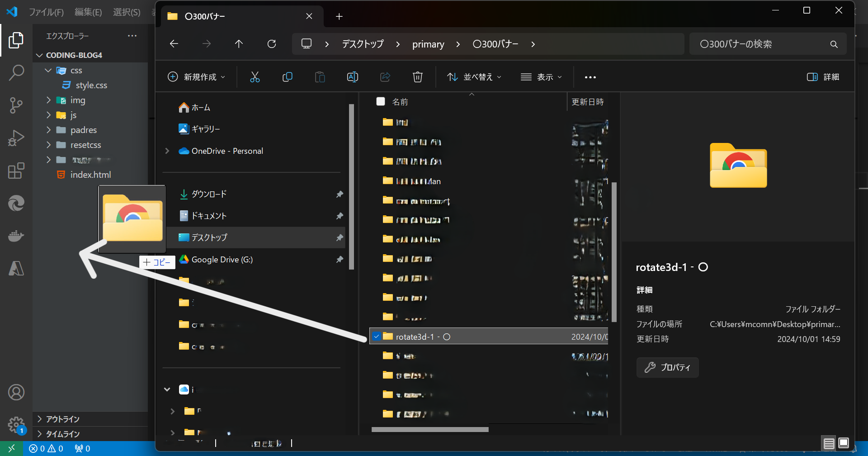Open the Docker panel icon
Image resolution: width=868 pixels, height=456 pixels.
16,236
